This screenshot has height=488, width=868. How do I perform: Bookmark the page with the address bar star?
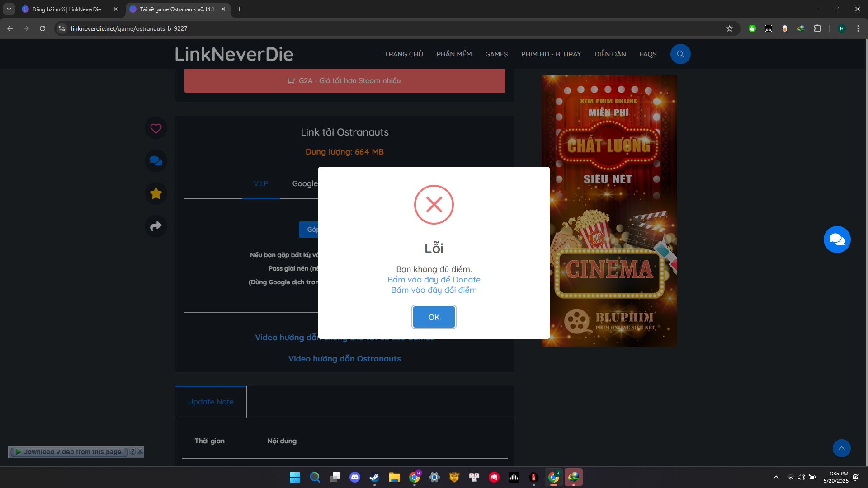729,28
